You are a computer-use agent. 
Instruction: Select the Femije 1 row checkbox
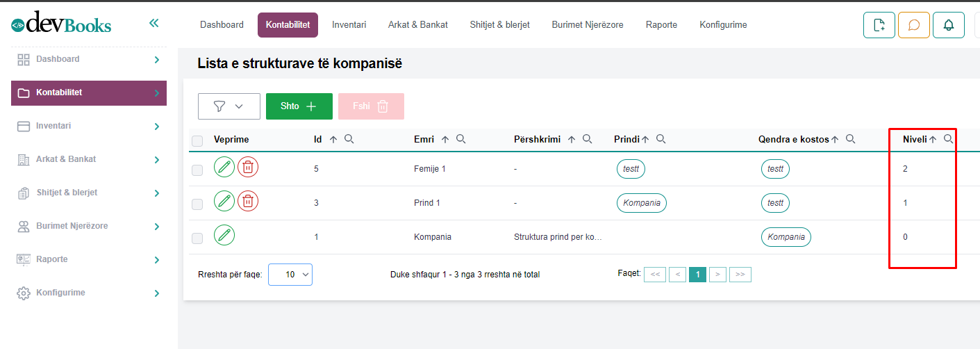[x=197, y=170]
